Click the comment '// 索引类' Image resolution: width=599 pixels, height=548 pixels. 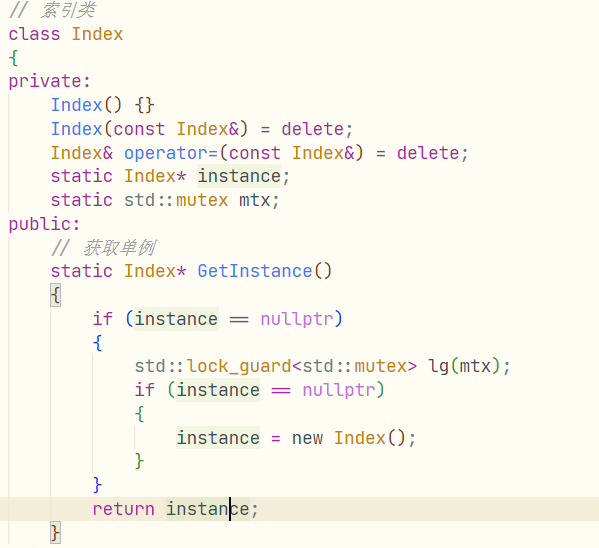[52, 10]
